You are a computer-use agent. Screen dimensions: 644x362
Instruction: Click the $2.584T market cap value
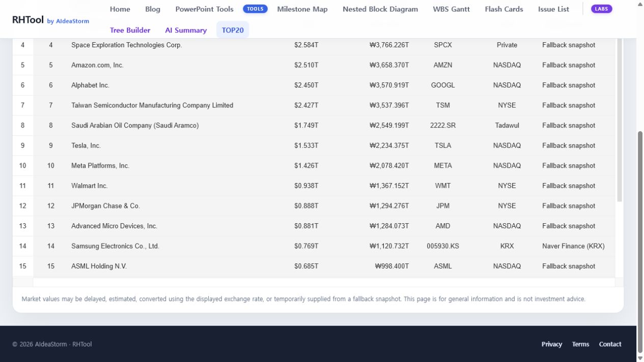pos(306,45)
